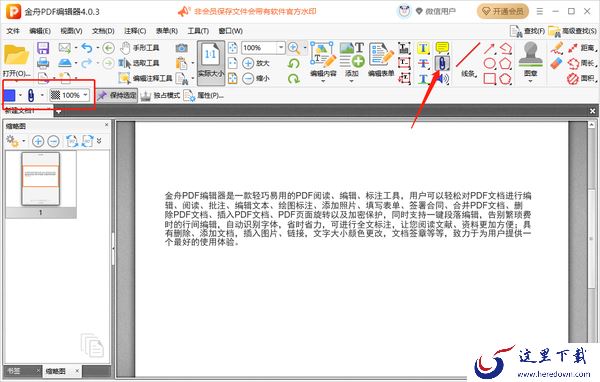Select the Perimeter (周长) measuring tool

(582, 63)
